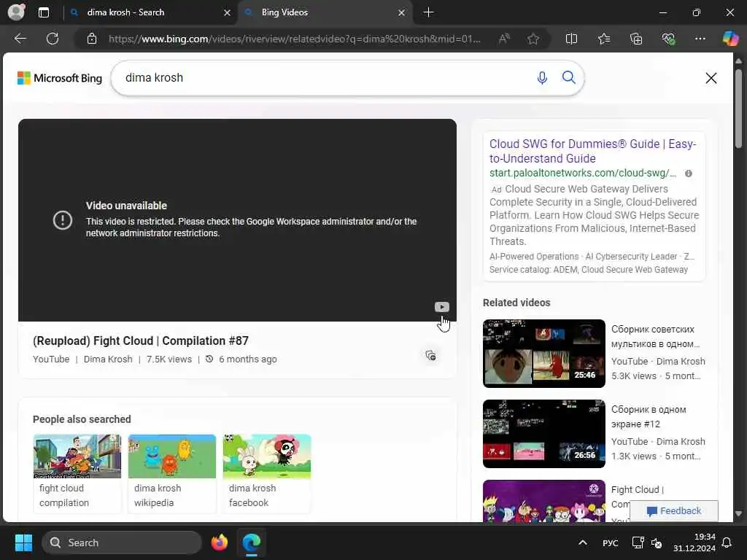Screen dimensions: 747x560
Task: Open the Copilot sidebar icon
Action: pyautogui.click(x=730, y=39)
